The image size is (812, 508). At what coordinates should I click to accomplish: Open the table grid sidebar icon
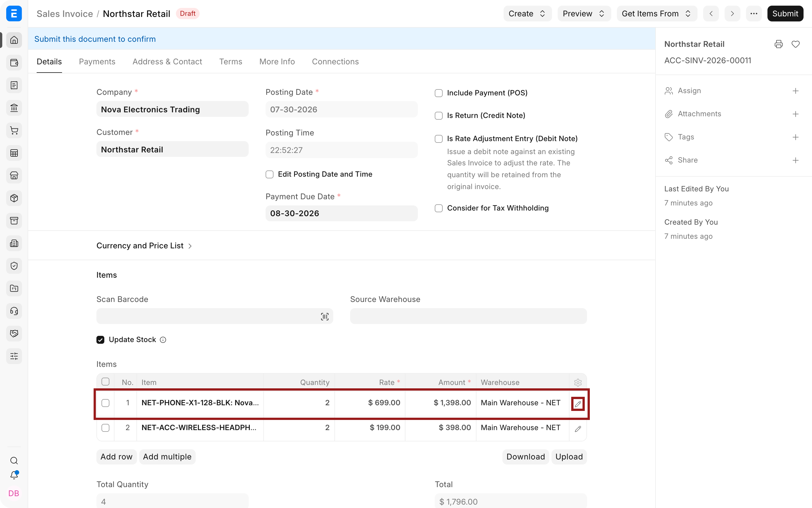(x=14, y=153)
